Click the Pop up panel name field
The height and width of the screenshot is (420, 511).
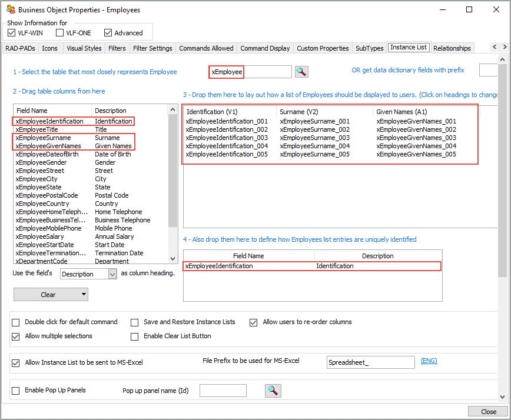pyautogui.click(x=223, y=391)
